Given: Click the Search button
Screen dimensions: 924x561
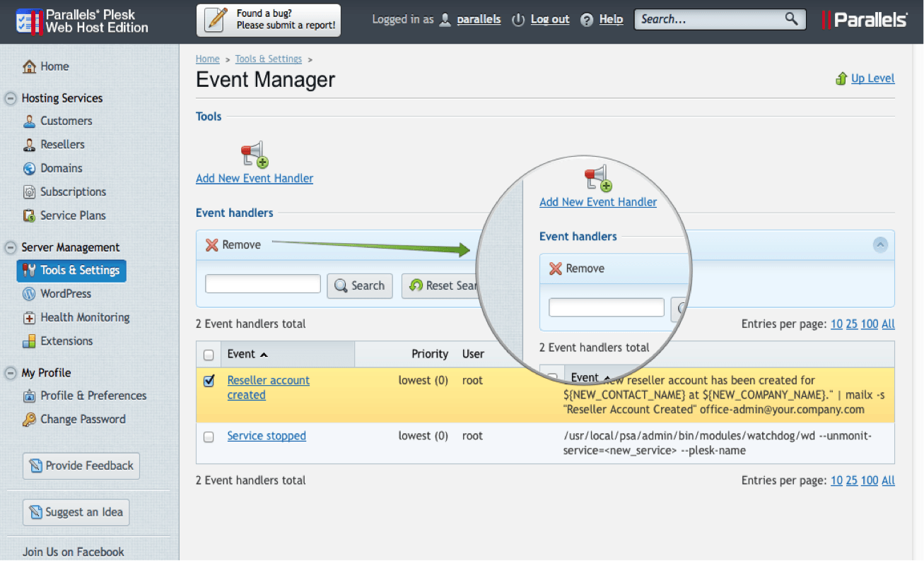Looking at the screenshot, I should click(360, 286).
